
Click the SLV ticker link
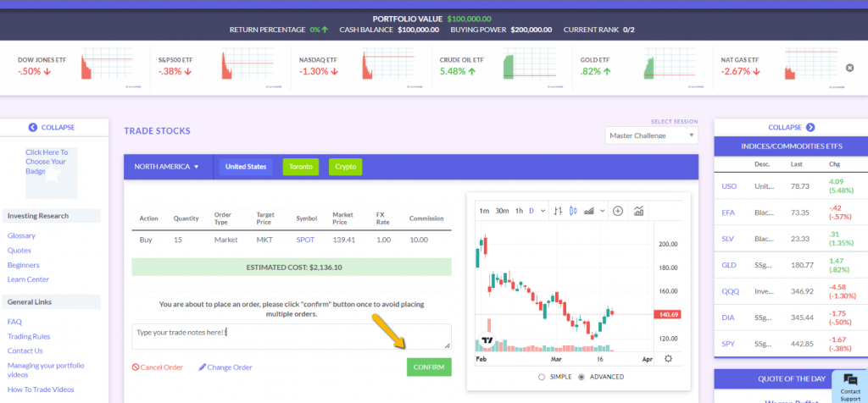(728, 239)
